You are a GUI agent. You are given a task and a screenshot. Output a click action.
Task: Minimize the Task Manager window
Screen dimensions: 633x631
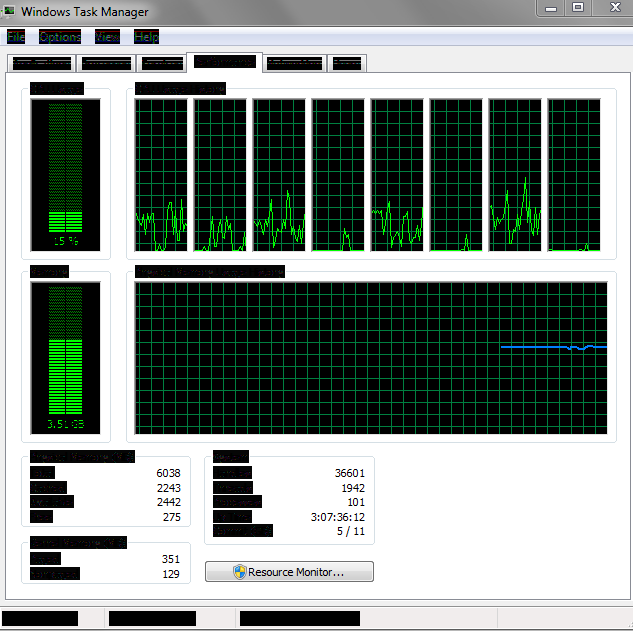tap(551, 8)
